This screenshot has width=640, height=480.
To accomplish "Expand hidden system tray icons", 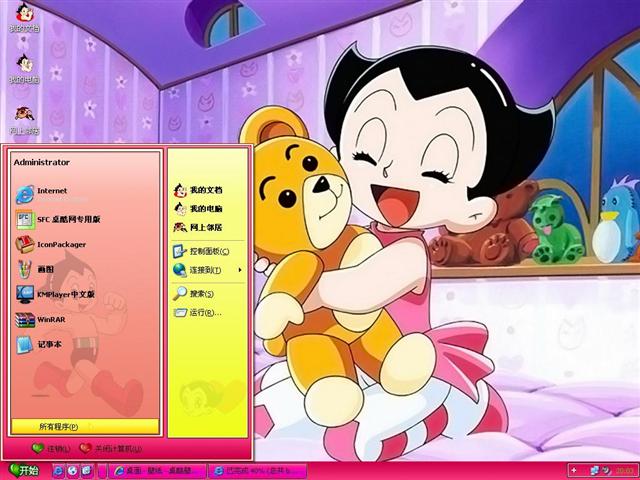I will coord(574,471).
